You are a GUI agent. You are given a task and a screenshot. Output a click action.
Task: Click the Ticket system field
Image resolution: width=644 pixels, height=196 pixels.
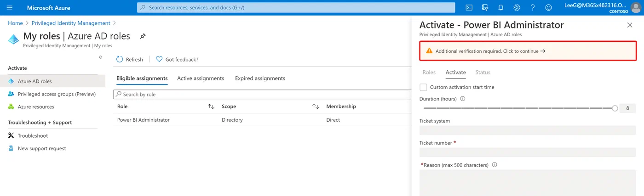click(x=528, y=130)
